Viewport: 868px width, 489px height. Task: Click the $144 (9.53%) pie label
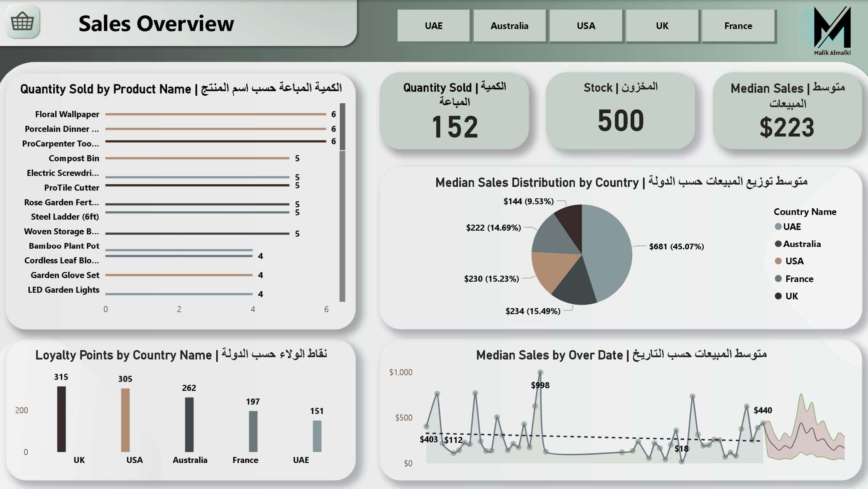pos(528,201)
